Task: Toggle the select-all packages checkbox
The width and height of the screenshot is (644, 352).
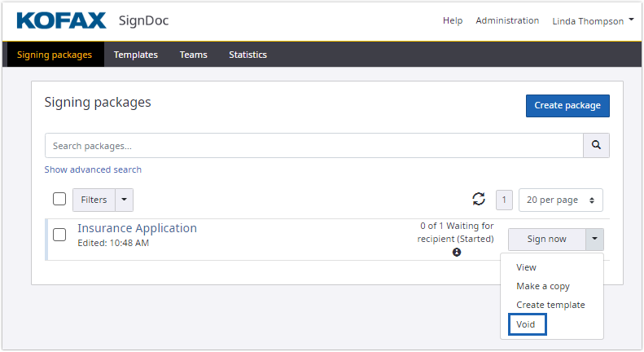Action: pos(59,200)
